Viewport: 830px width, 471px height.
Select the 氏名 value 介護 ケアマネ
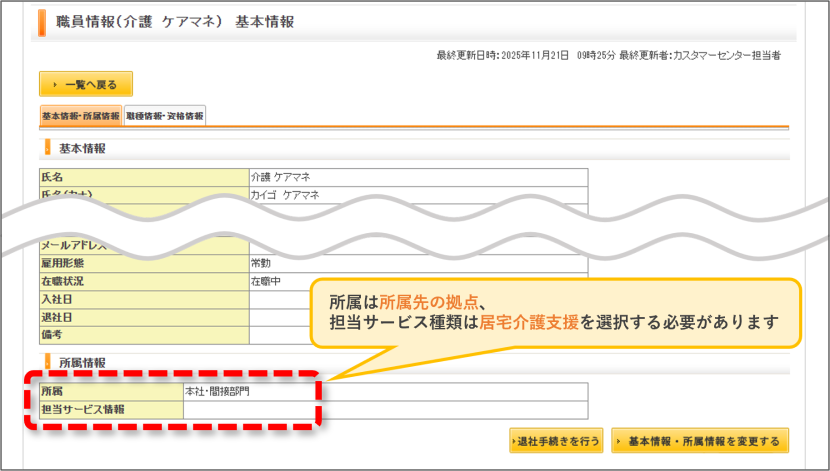tap(281, 177)
